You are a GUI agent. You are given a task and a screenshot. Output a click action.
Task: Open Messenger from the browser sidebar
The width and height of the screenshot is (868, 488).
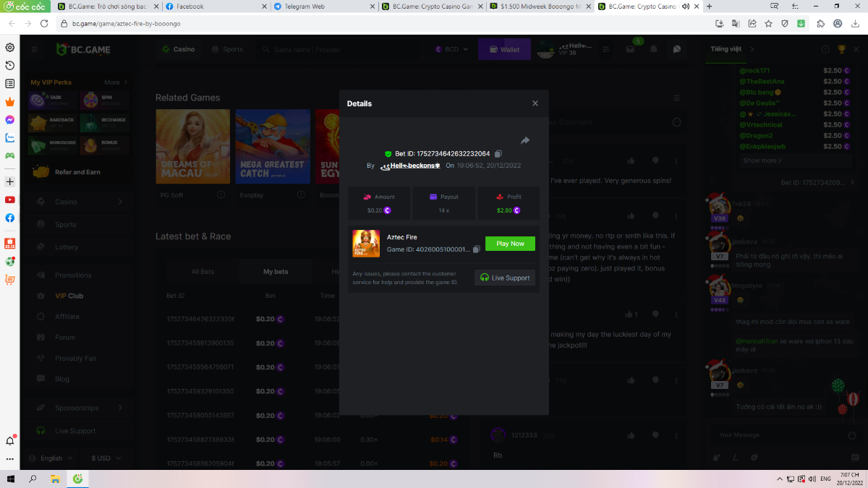point(10,119)
